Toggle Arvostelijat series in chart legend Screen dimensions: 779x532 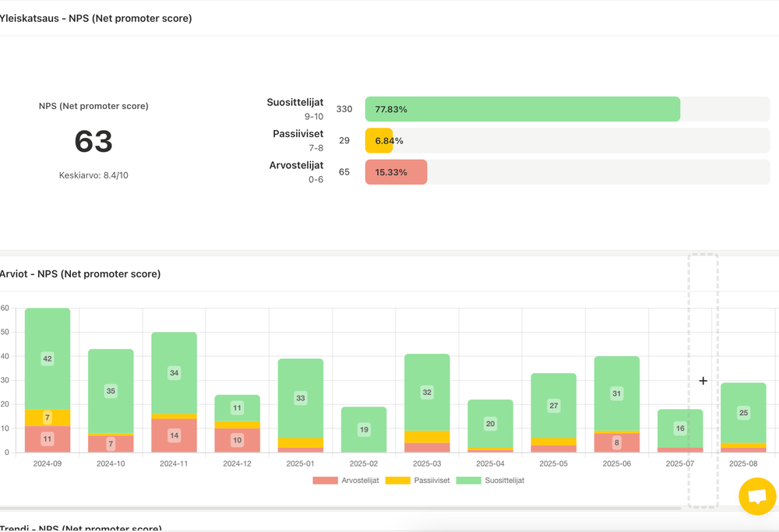[346, 481]
